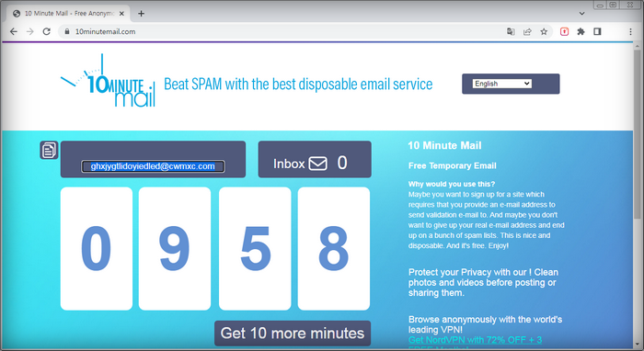Open Chrome three-dot menu

click(630, 31)
